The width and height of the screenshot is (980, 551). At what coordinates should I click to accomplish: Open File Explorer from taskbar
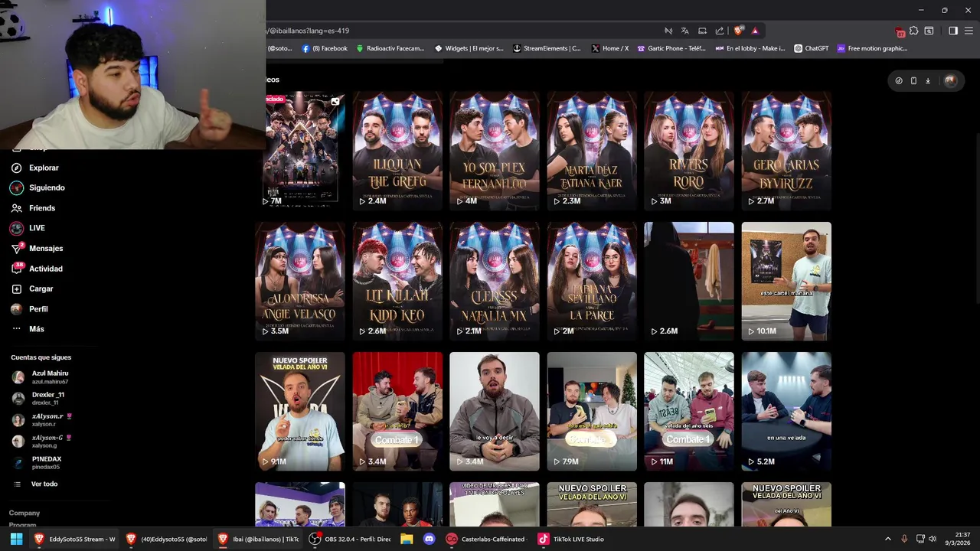[407, 539]
